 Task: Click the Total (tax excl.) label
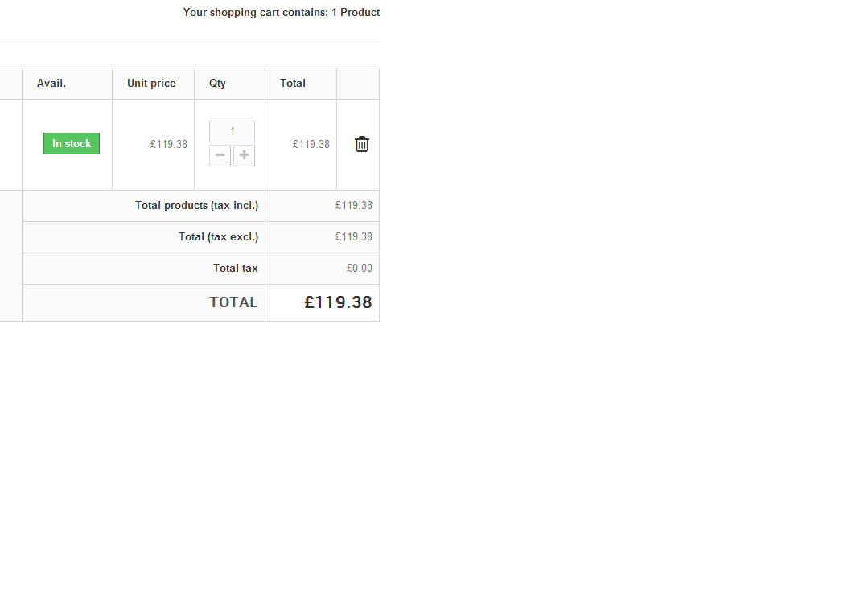point(218,236)
